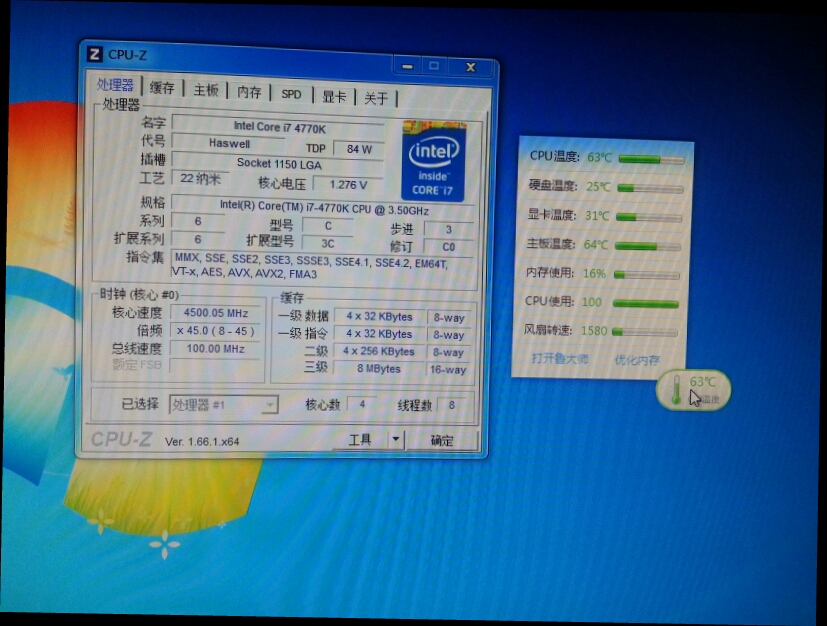The image size is (827, 626).
Task: Select the 处理器 tab
Action: (x=116, y=85)
